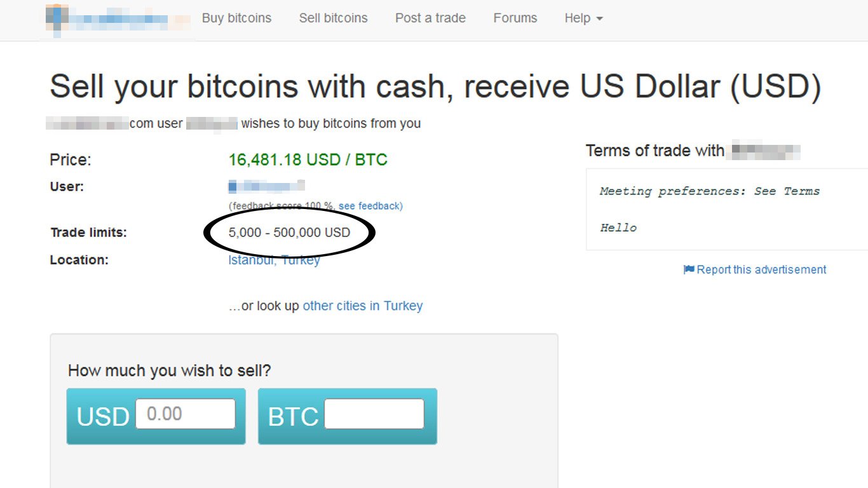Open other cities in Turkey link
The height and width of the screenshot is (488, 868).
click(x=363, y=306)
